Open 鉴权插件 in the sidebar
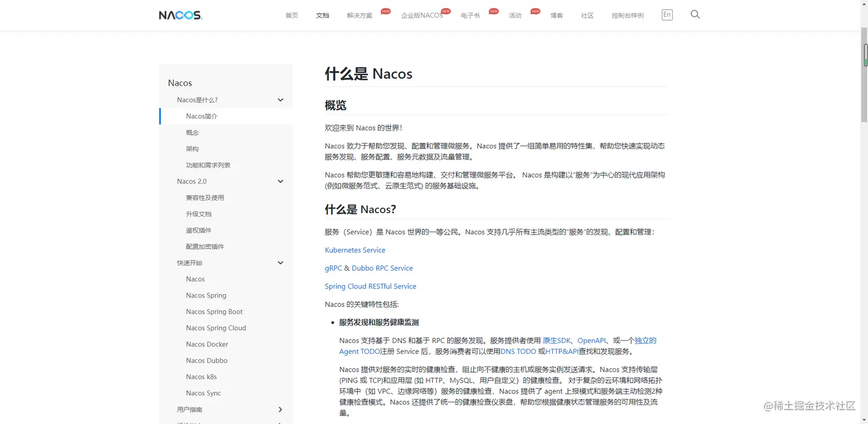Viewport: 868px width, 424px height. pyautogui.click(x=199, y=230)
